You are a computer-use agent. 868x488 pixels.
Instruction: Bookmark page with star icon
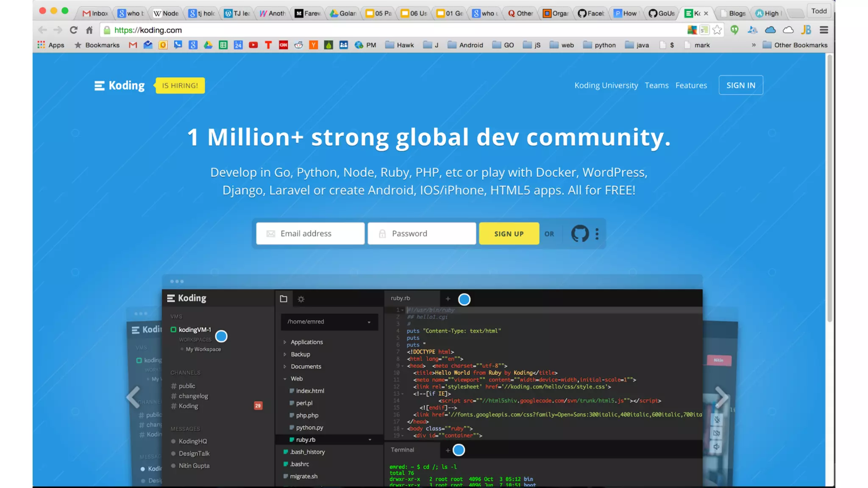coord(717,30)
